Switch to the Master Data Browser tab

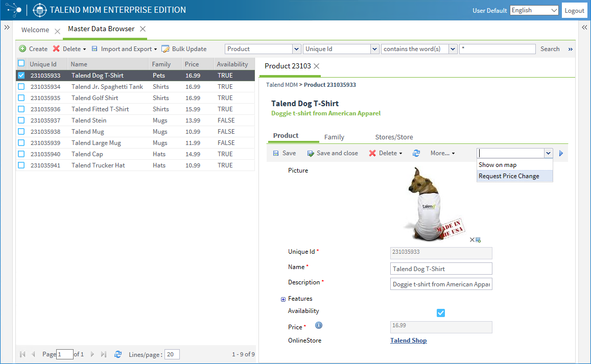tap(101, 29)
